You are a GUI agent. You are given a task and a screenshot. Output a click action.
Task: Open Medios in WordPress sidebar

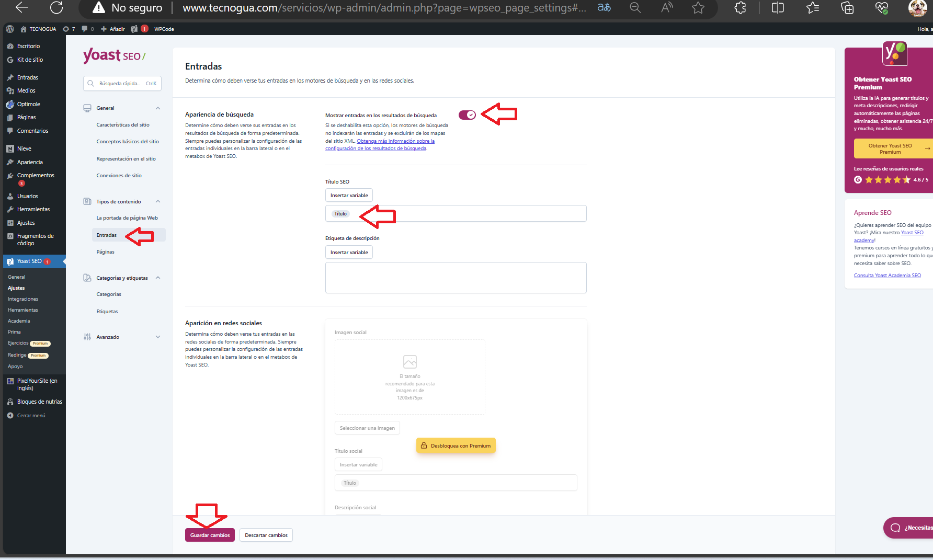(26, 90)
